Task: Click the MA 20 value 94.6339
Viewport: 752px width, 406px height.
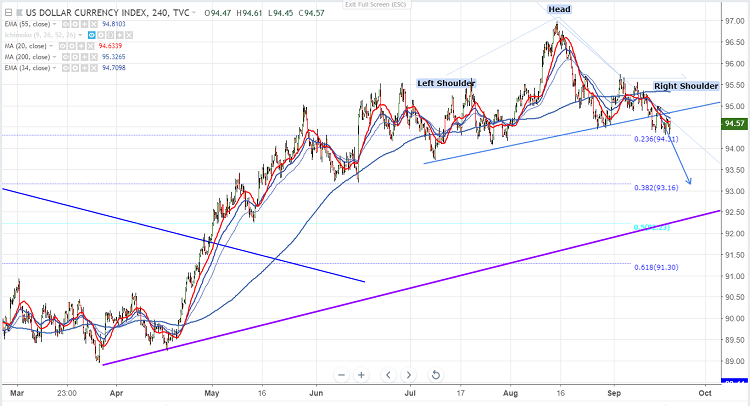Action: [110, 46]
